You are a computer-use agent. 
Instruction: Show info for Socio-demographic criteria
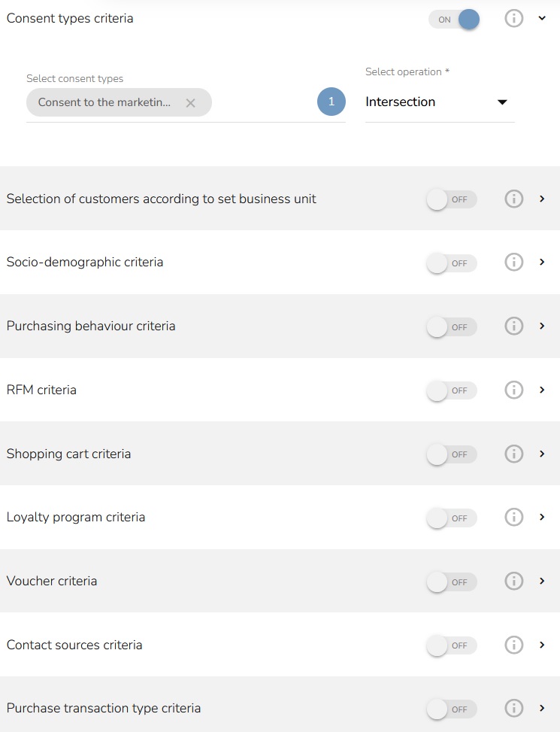pos(513,263)
